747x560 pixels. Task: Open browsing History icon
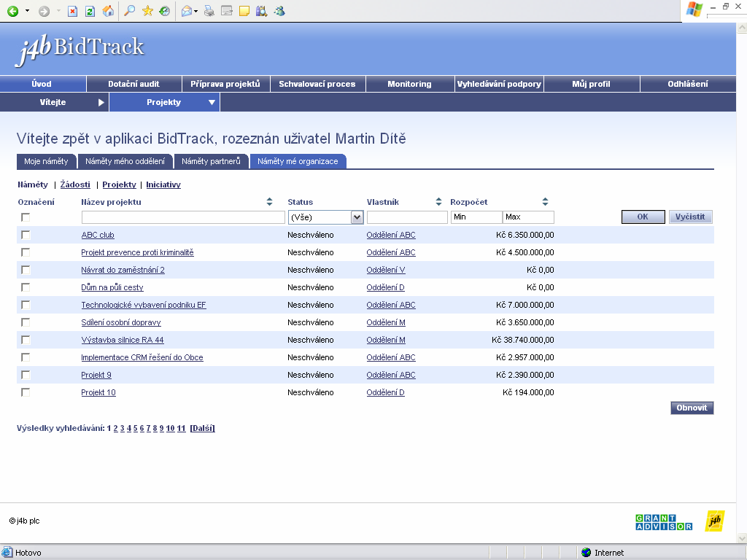[x=165, y=11]
